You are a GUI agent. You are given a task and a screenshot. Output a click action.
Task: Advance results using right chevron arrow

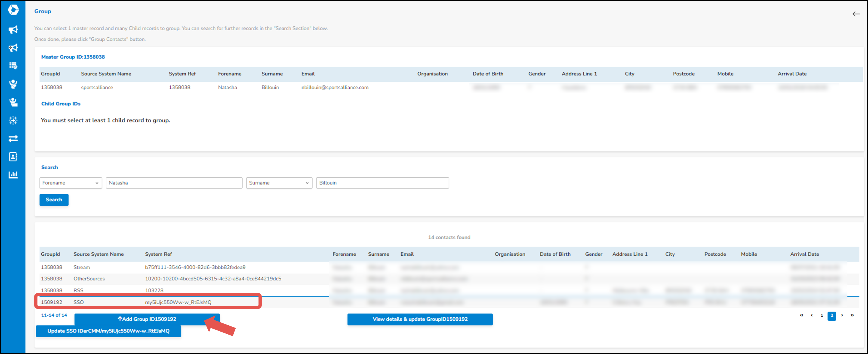[842, 315]
